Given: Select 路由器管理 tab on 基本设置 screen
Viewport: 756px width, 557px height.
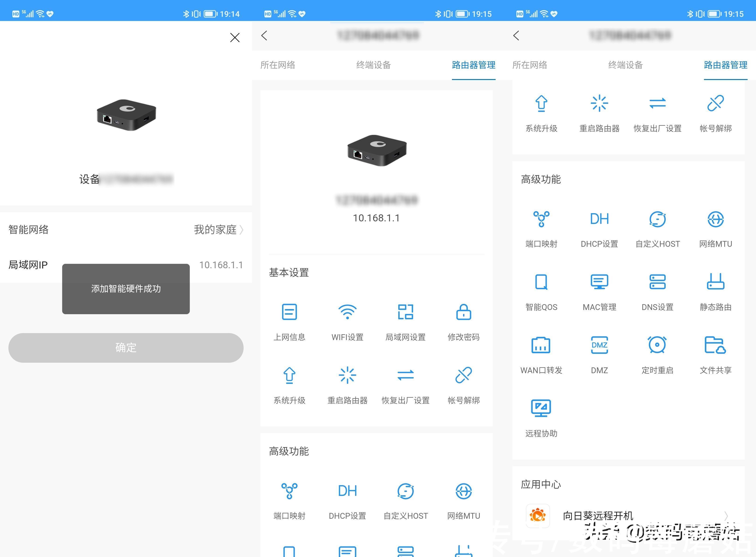Looking at the screenshot, I should 473,65.
